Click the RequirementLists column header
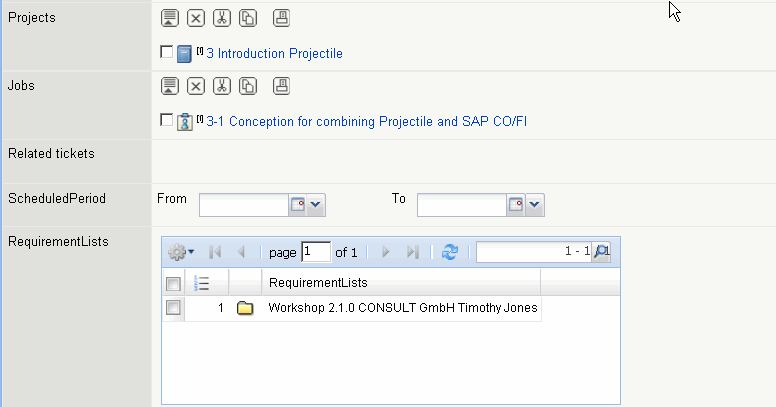The image size is (776, 407). coord(400,283)
